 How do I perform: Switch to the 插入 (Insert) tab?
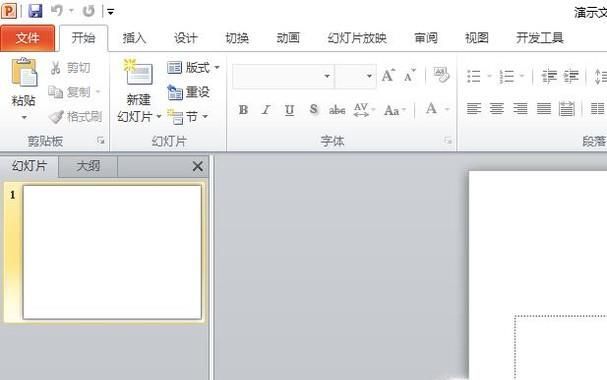coord(134,38)
